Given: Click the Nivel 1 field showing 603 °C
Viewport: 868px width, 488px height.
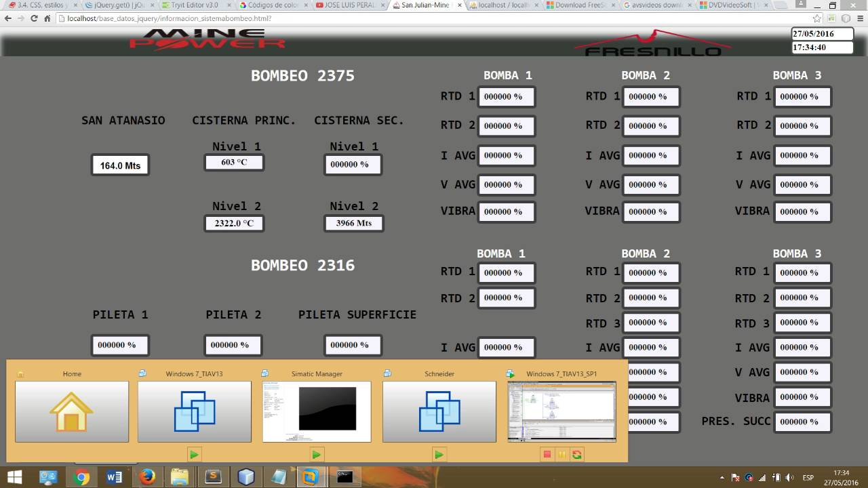Looking at the screenshot, I should pyautogui.click(x=234, y=162).
